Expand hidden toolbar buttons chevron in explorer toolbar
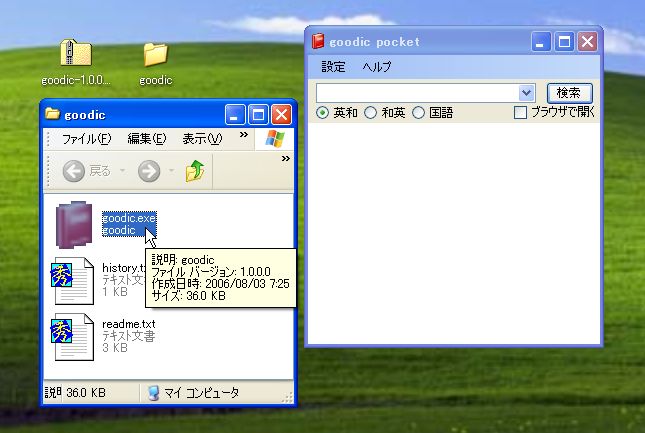The height and width of the screenshot is (433, 645). [285, 158]
